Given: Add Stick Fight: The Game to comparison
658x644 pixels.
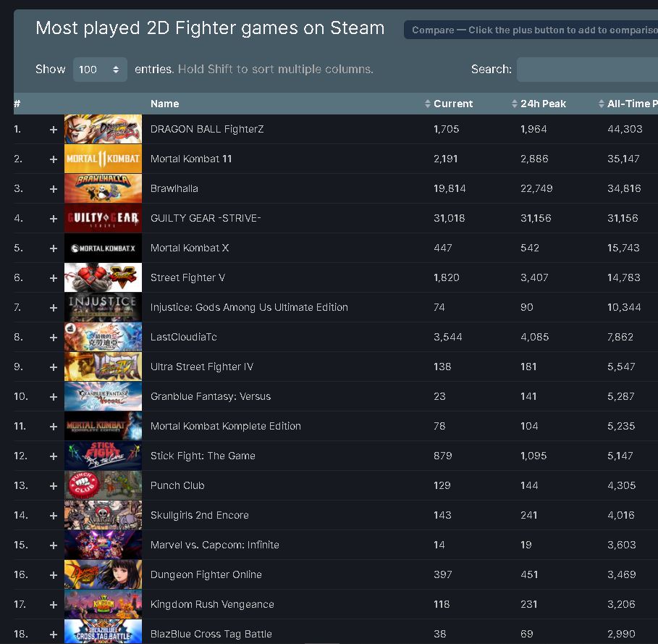Looking at the screenshot, I should click(x=53, y=455).
